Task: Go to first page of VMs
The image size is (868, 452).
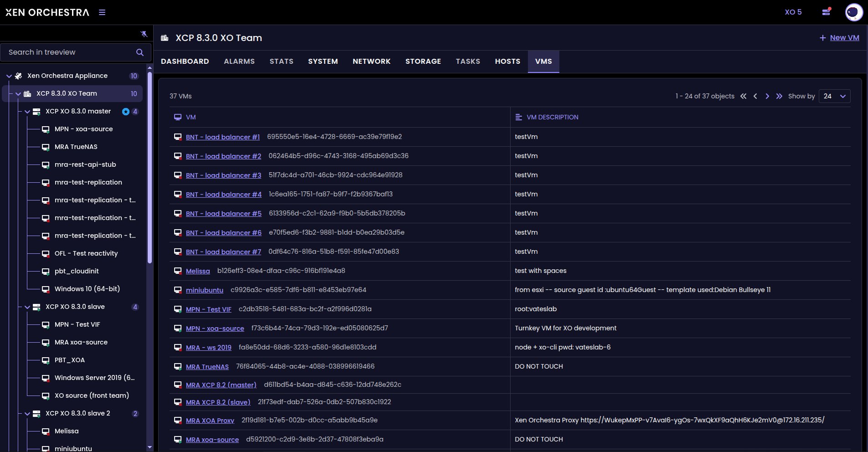Action: [x=744, y=96]
